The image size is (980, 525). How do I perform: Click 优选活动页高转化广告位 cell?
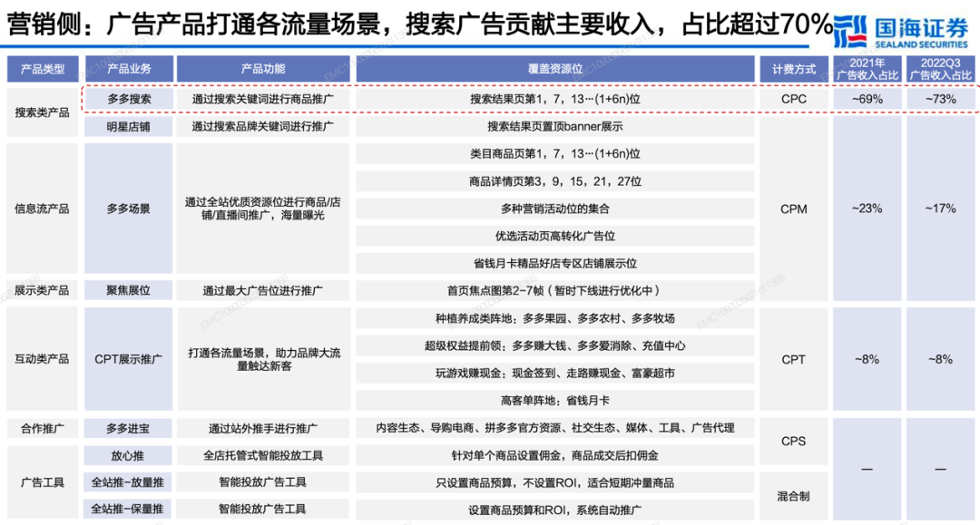click(x=555, y=236)
